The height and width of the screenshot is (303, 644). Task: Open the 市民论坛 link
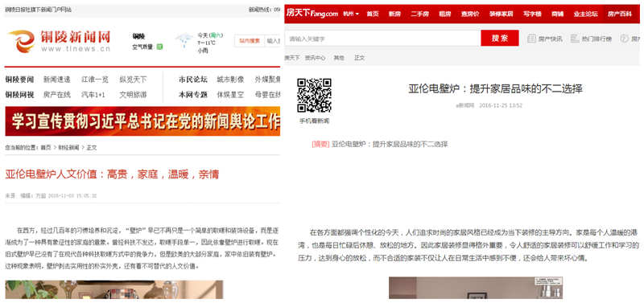193,80
